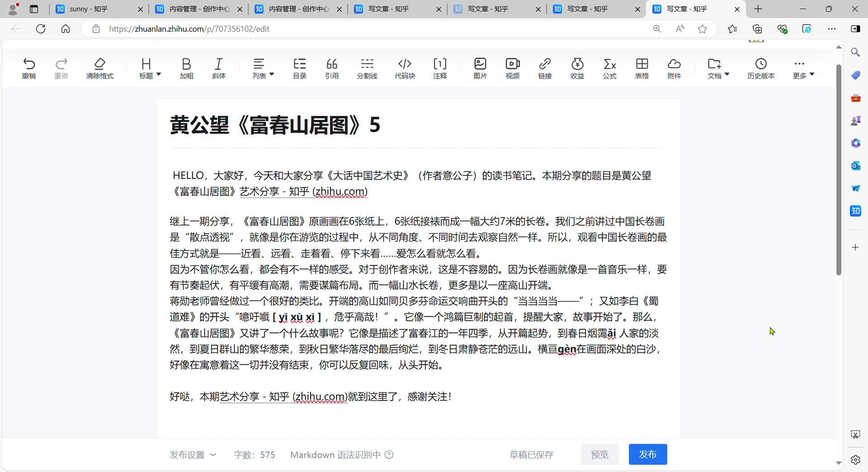Undo the last edit with 撤销
This screenshot has height=472, width=868.
click(29, 69)
